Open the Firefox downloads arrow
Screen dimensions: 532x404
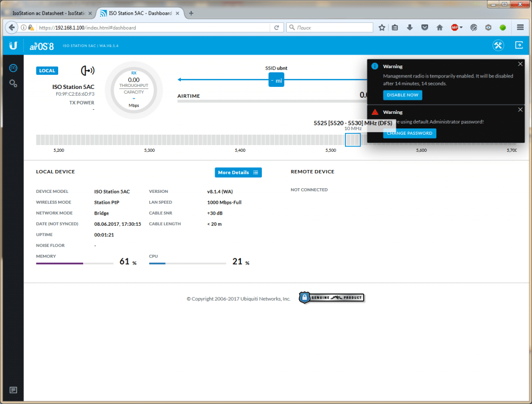[x=410, y=28]
